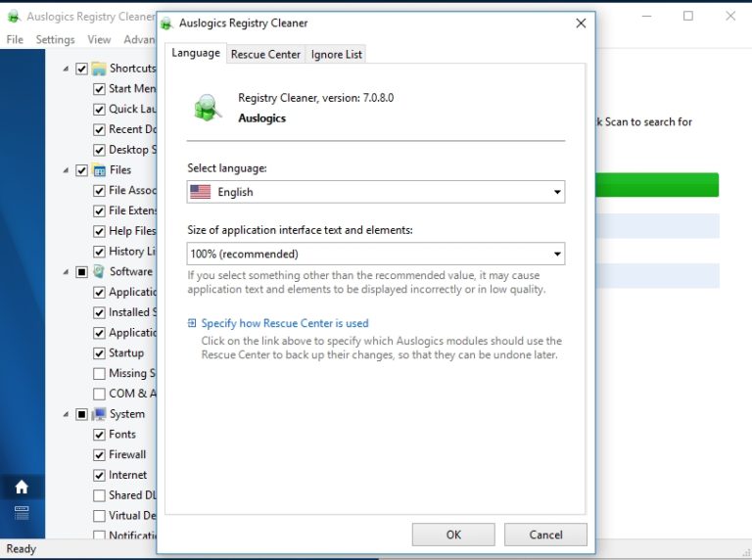752x560 pixels.
Task: Open the File menu
Action: click(15, 39)
